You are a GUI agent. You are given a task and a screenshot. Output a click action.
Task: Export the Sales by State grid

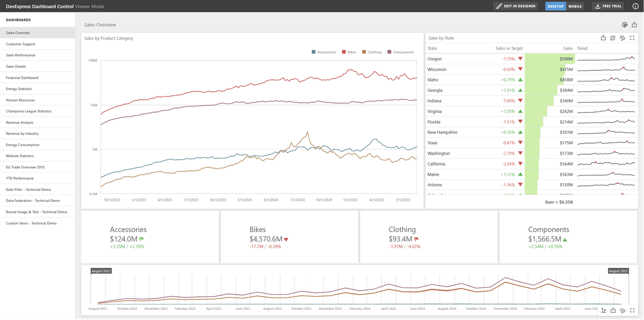click(x=603, y=38)
